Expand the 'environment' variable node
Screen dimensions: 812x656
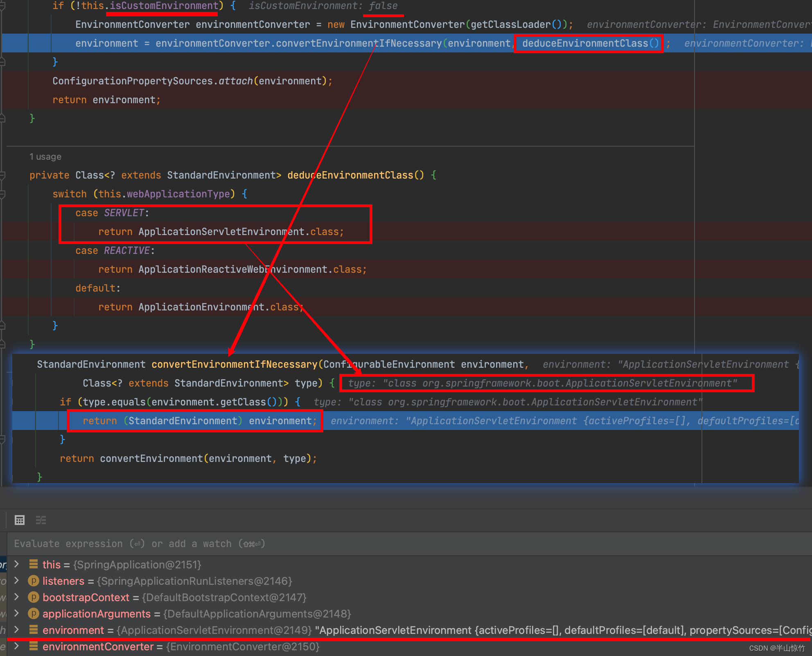click(17, 630)
